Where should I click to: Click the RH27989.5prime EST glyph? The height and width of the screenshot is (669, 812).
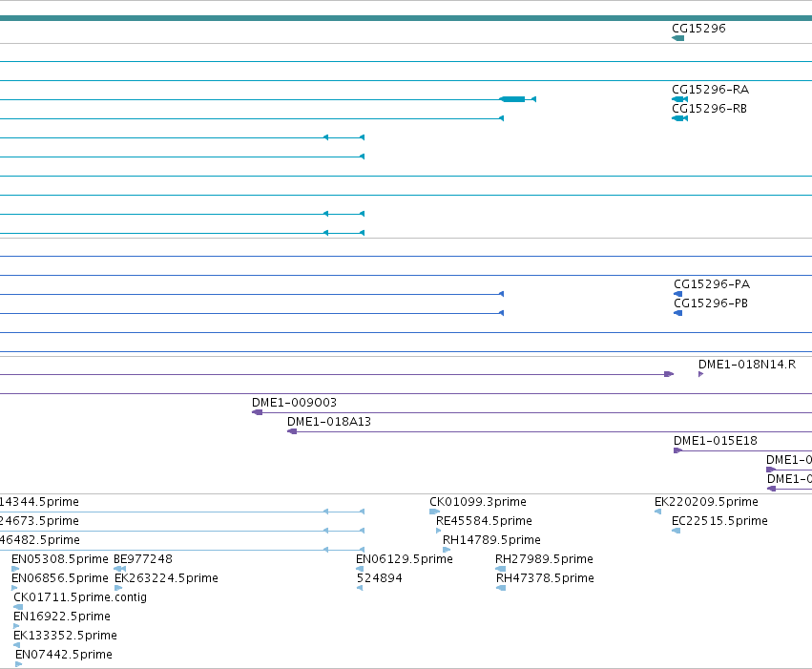[500, 570]
